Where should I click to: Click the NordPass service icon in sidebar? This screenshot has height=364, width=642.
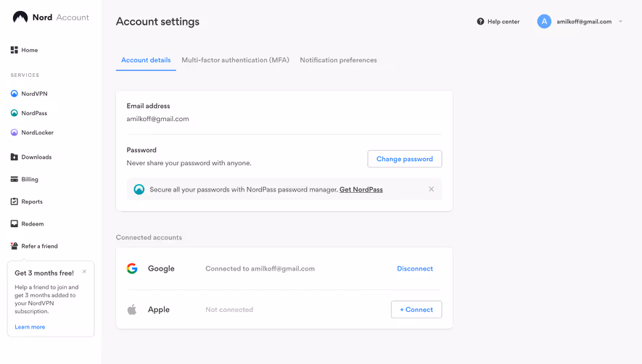(15, 113)
